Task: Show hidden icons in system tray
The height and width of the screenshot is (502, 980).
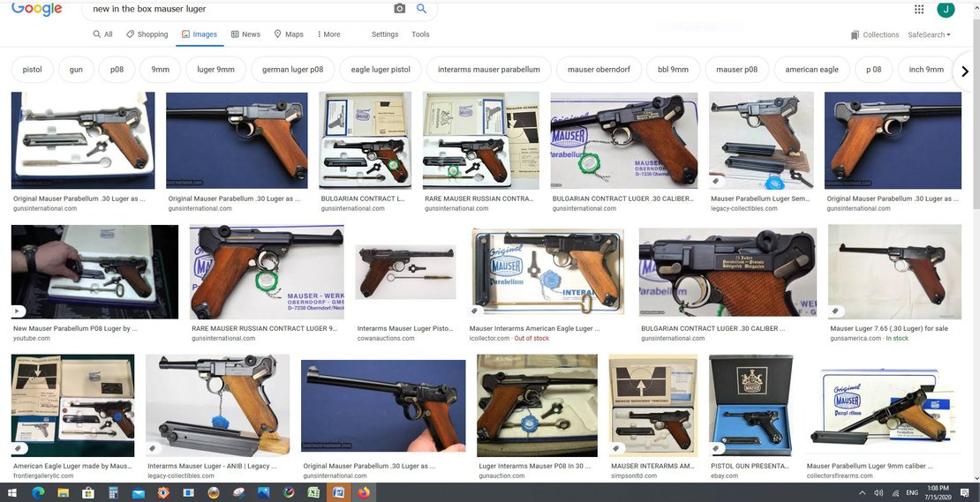Action: point(862,492)
